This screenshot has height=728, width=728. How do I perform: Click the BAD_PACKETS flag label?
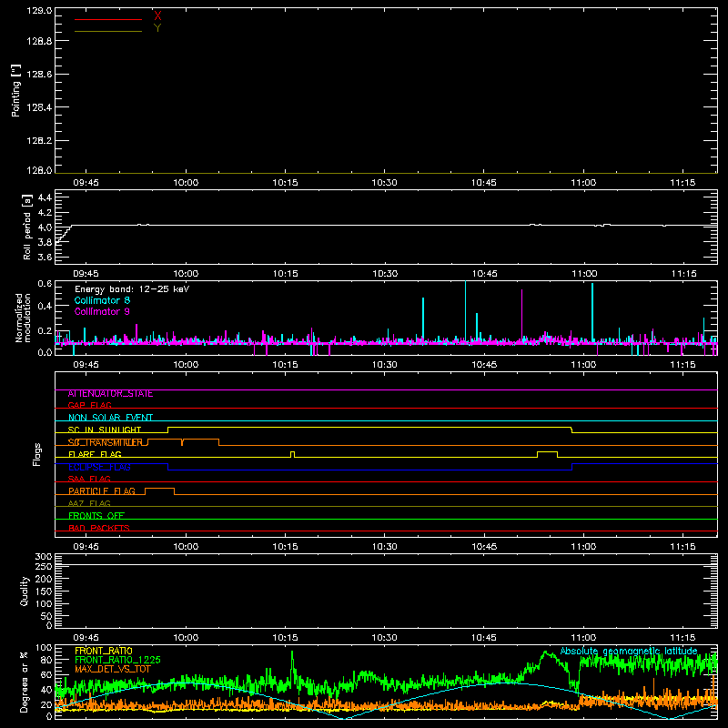click(99, 529)
